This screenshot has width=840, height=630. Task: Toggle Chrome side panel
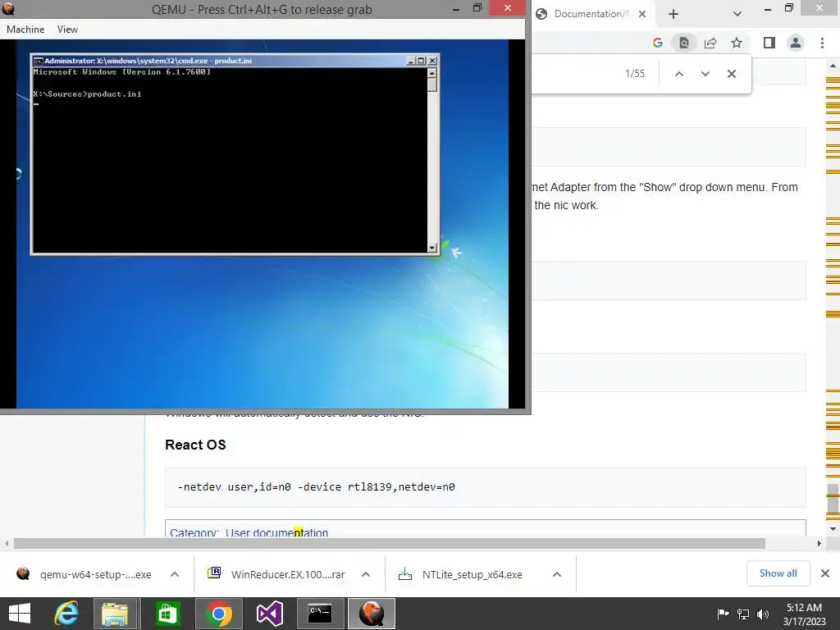tap(769, 43)
